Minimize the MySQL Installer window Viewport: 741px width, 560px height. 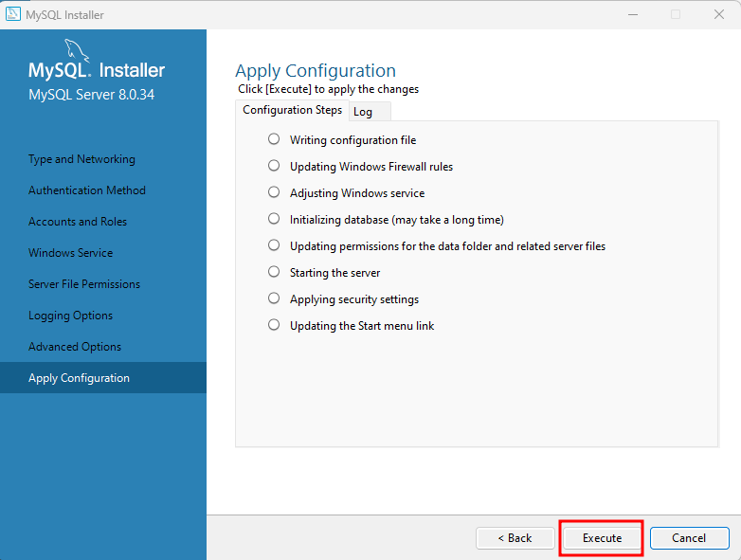[633, 14]
